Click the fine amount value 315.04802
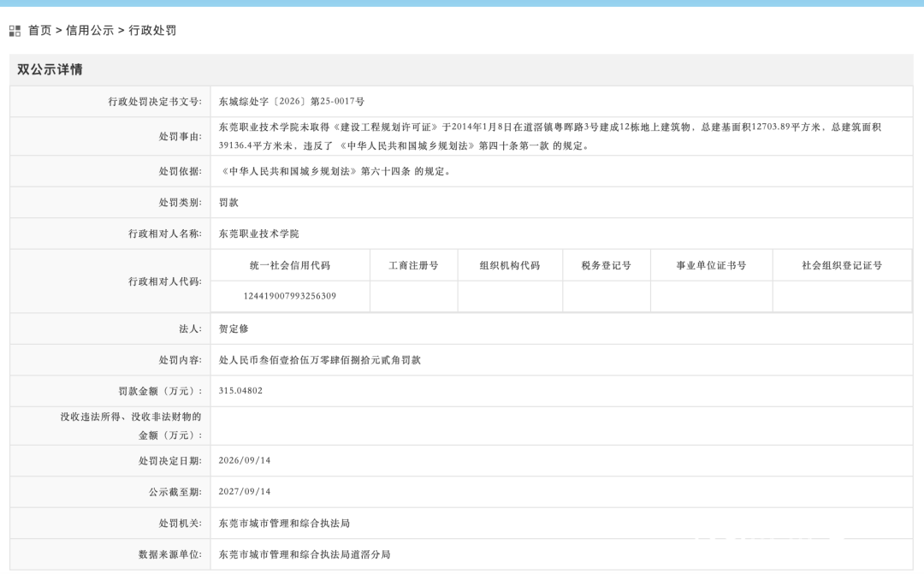 pyautogui.click(x=240, y=391)
